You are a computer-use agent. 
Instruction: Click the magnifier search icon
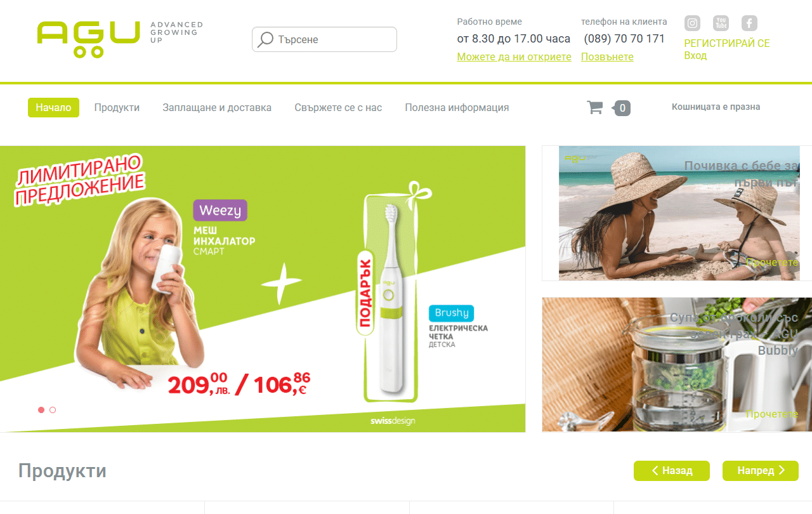(265, 39)
